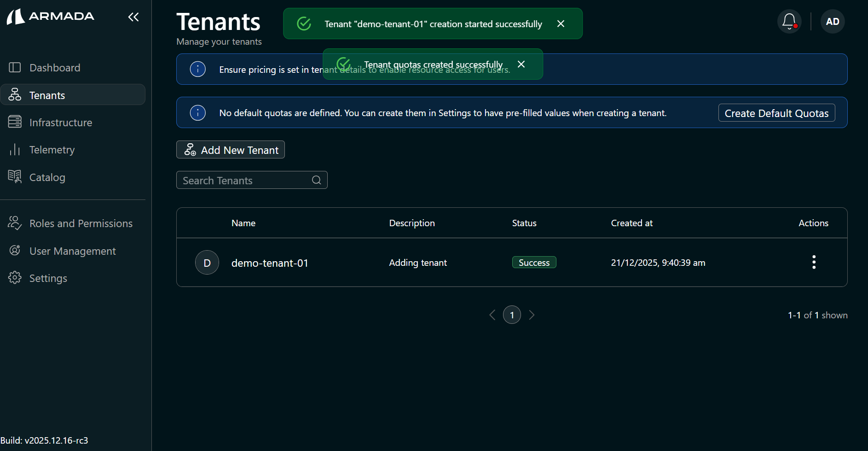Viewport: 868px width, 451px height.
Task: Open the Catalog book icon
Action: click(15, 176)
